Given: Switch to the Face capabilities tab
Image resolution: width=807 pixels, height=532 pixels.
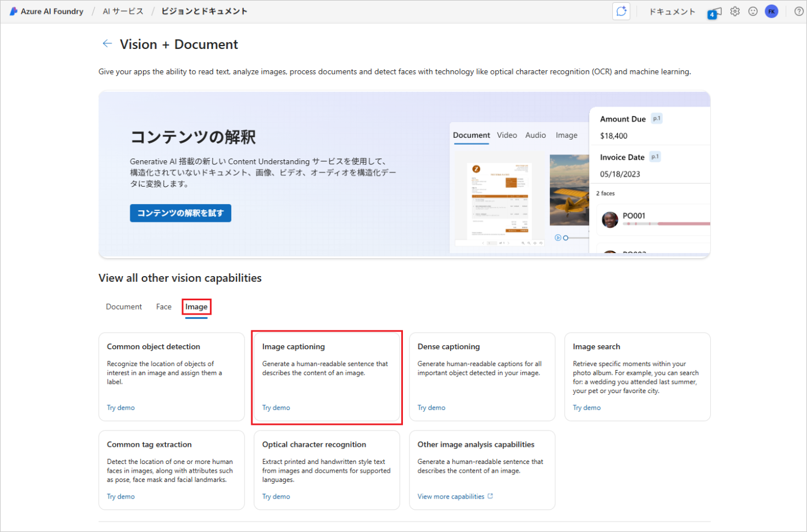Looking at the screenshot, I should pos(164,307).
